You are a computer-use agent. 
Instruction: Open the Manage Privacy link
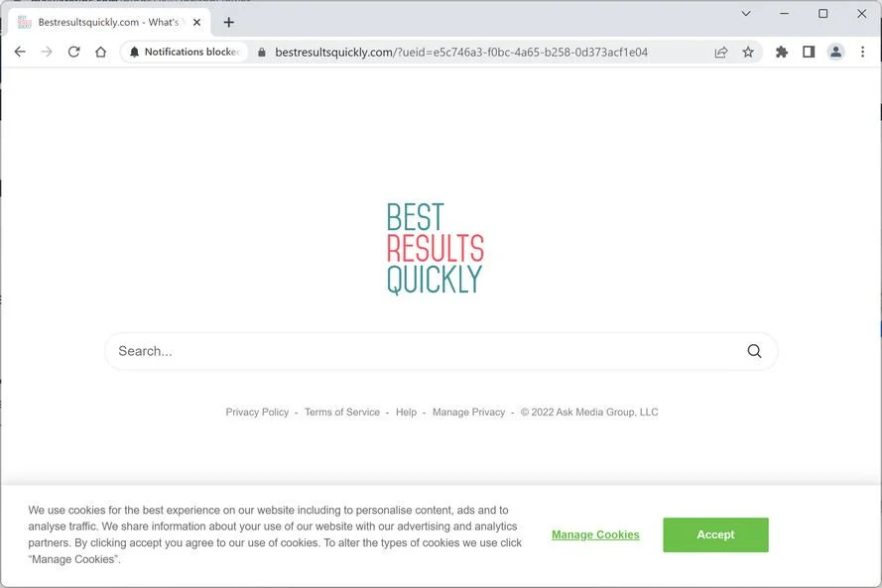coord(468,412)
